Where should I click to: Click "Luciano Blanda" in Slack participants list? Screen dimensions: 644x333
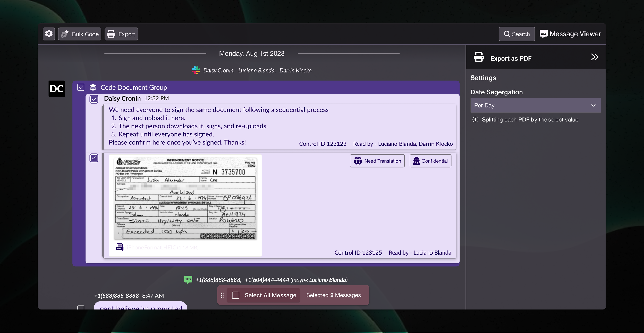click(257, 71)
